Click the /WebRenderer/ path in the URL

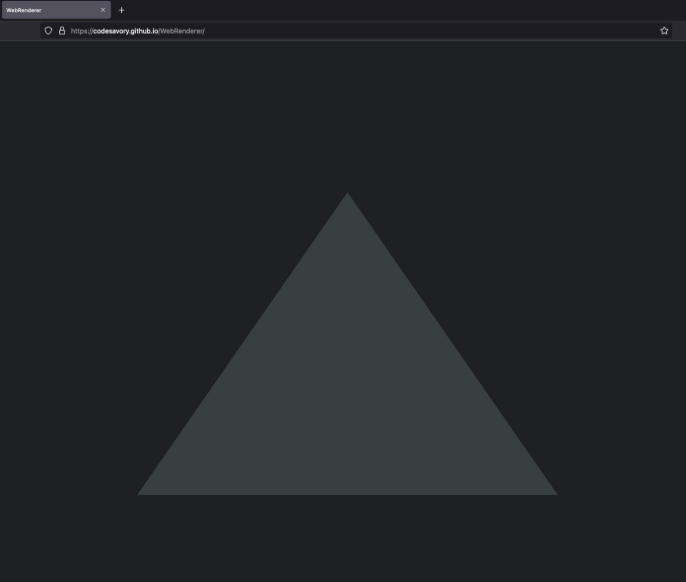(x=182, y=31)
